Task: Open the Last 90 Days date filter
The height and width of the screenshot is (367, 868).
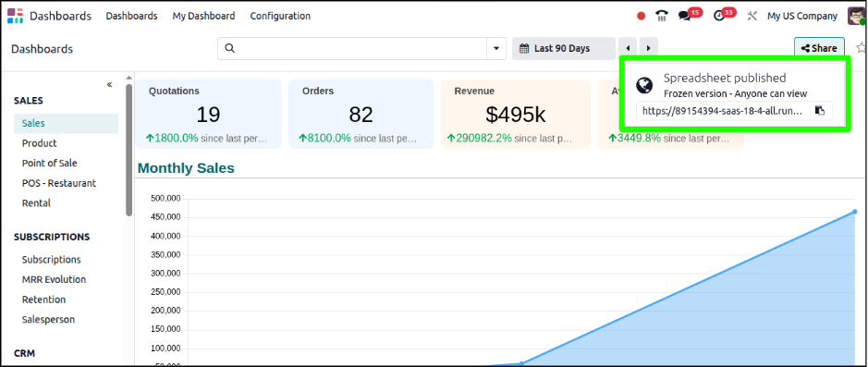Action: (564, 49)
